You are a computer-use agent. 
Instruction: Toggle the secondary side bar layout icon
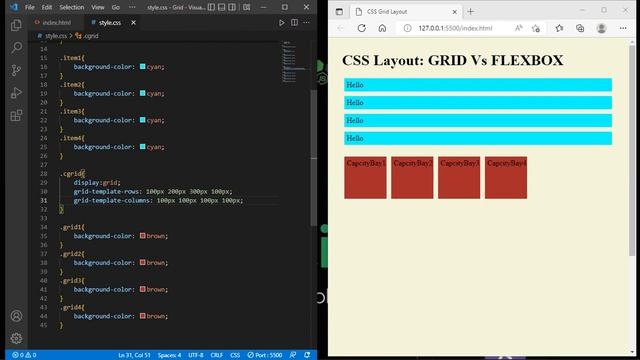click(232, 7)
